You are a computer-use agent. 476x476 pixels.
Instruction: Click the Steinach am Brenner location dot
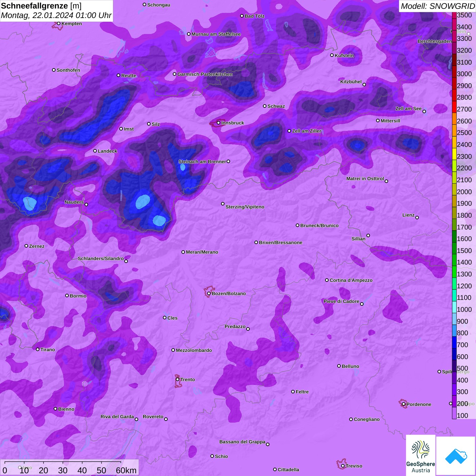pos(228,161)
